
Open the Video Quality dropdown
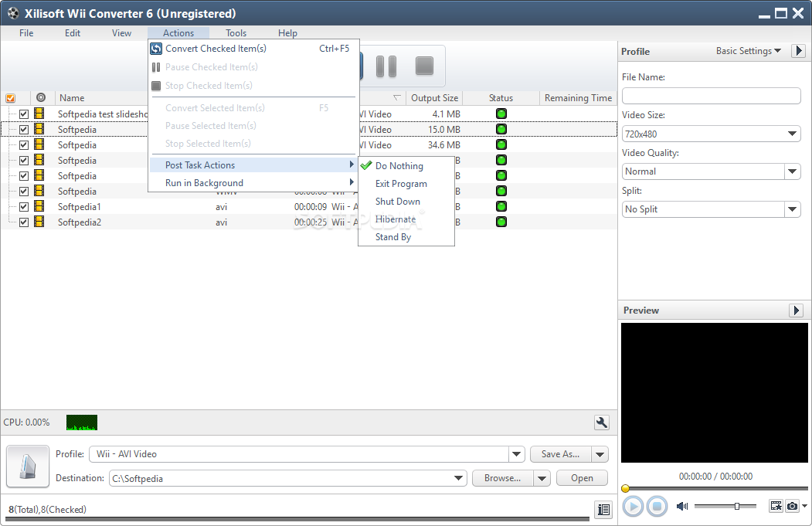pyautogui.click(x=792, y=171)
